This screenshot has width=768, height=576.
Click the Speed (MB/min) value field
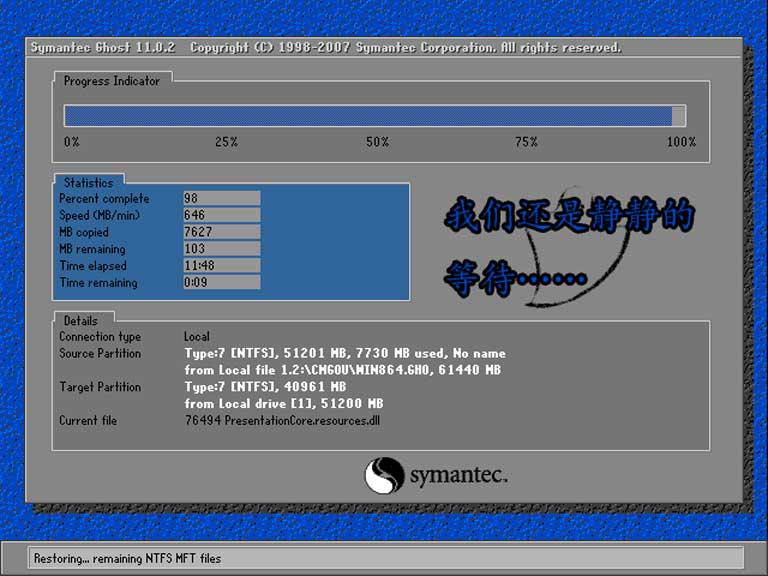click(221, 216)
